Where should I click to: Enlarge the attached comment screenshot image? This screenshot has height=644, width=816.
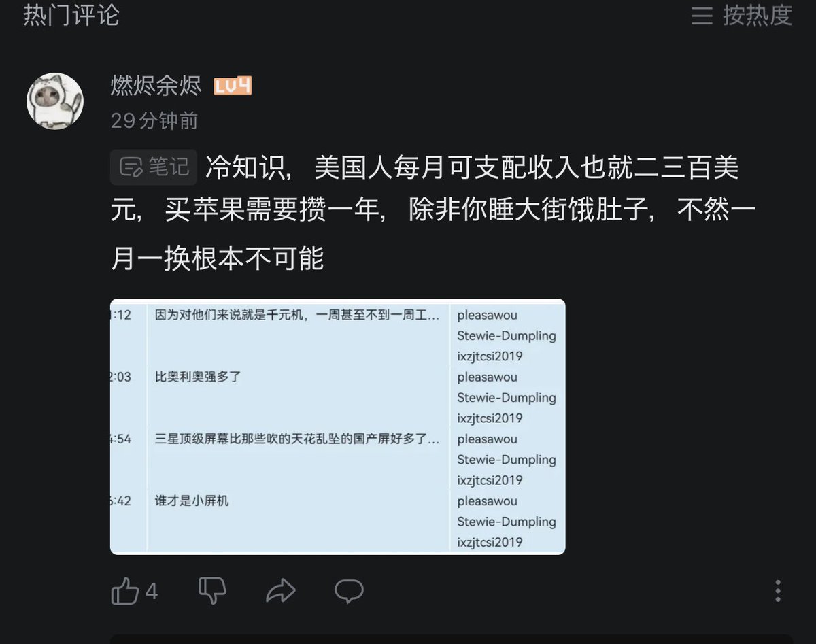click(x=337, y=426)
